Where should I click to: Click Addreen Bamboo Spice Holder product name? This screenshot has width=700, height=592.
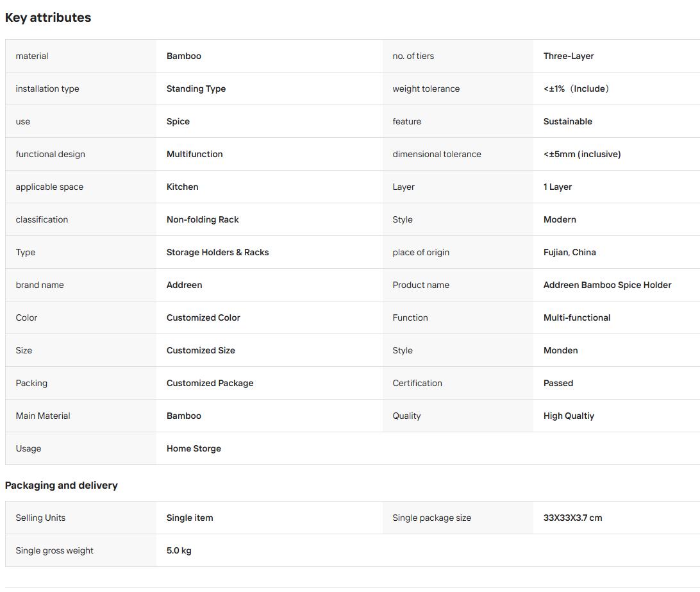[x=607, y=285]
